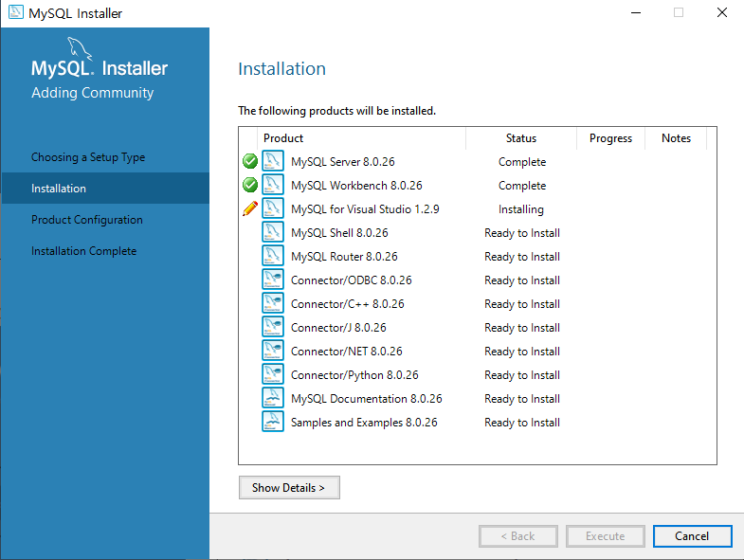Click Ready to Install status for MySQL Router
744x560 pixels.
[x=522, y=257]
